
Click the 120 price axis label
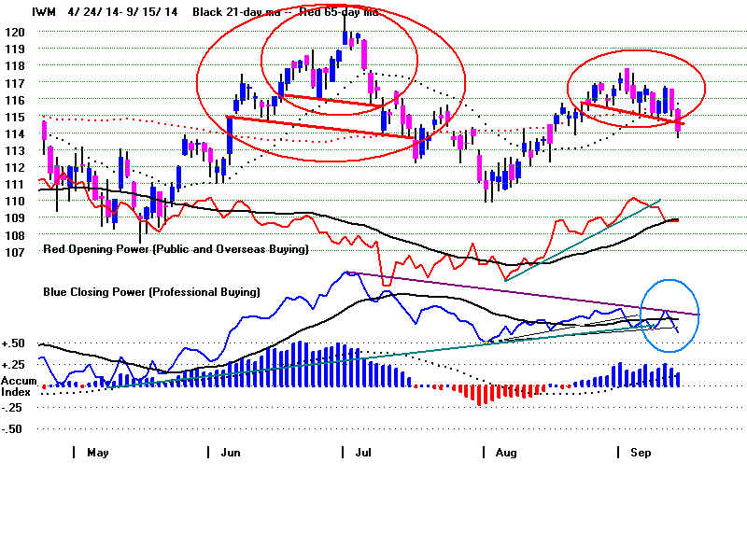pos(14,33)
